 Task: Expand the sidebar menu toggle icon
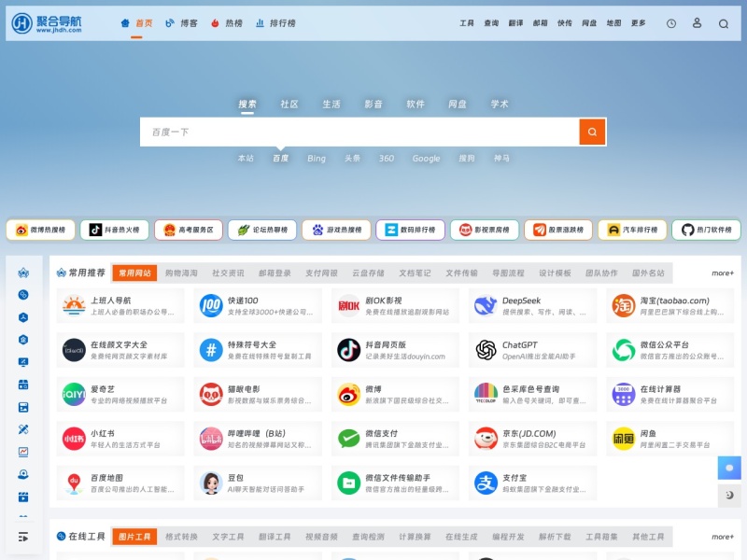(22, 538)
